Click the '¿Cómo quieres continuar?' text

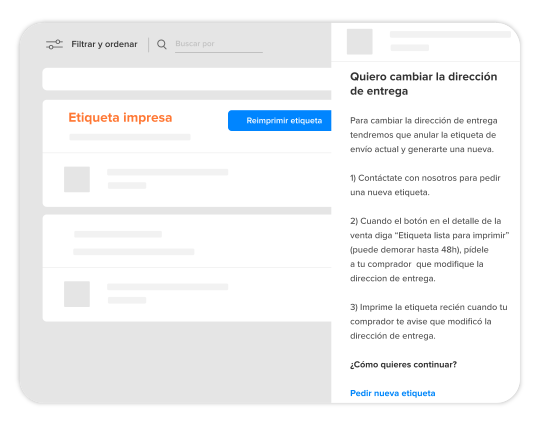[x=403, y=364]
